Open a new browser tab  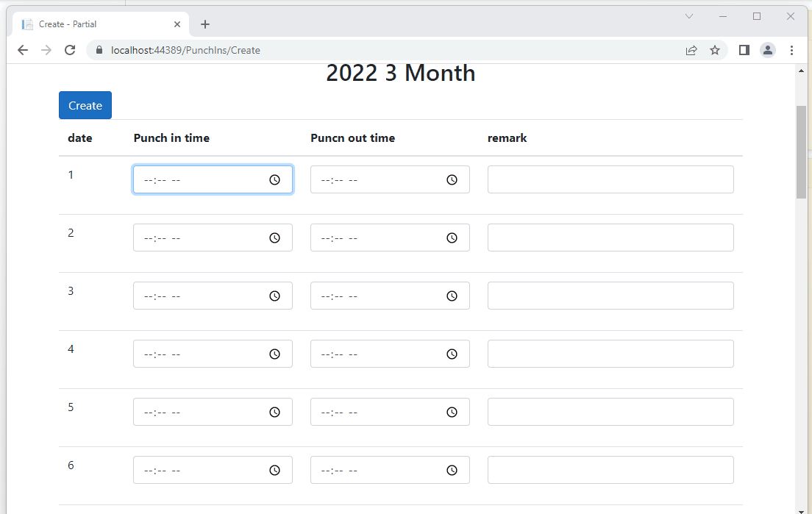(205, 24)
